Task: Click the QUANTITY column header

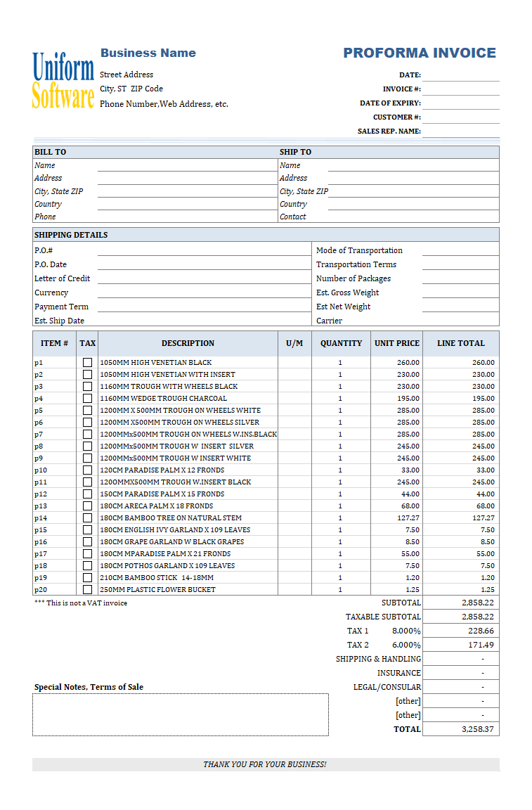Action: 341,344
